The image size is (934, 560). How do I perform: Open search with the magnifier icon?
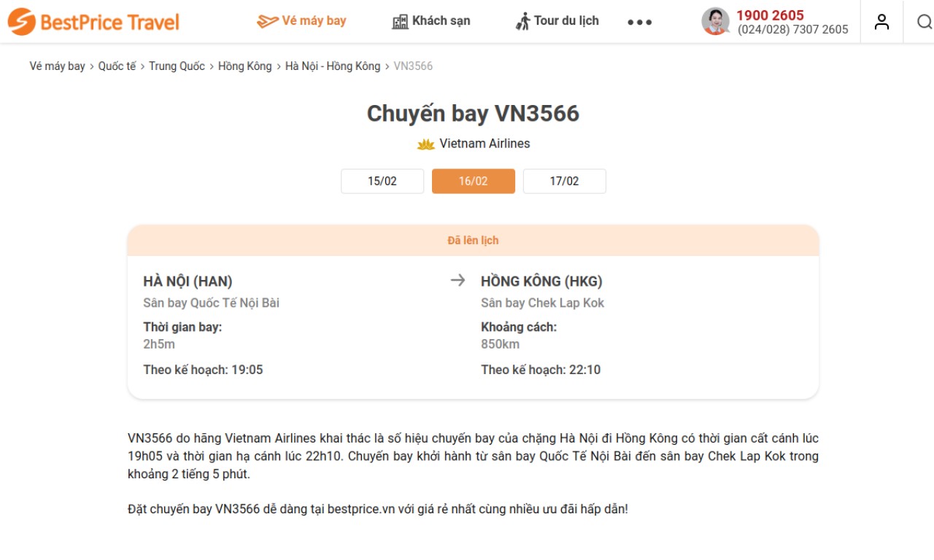(x=925, y=22)
